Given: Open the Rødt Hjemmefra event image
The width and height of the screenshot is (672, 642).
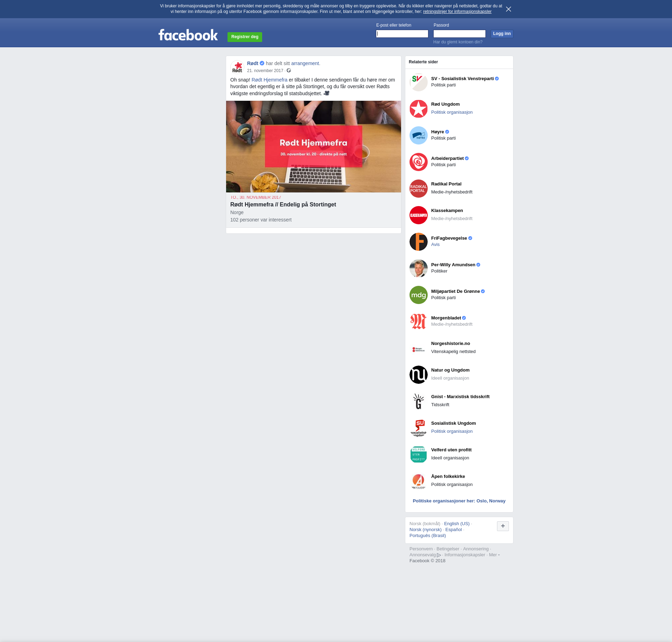Looking at the screenshot, I should tap(313, 147).
